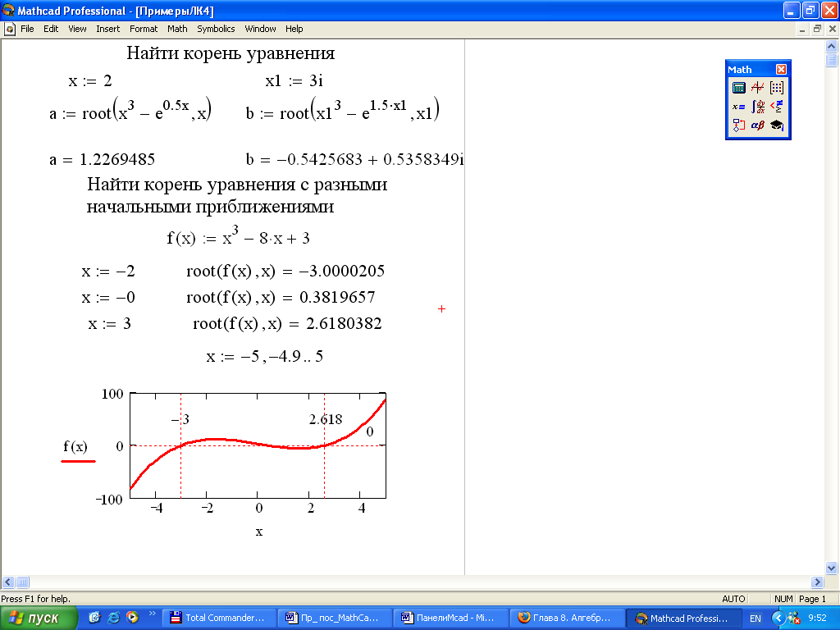Screen dimensions: 840x630
Task: Click the horizontal scrollbar left arrow
Action: coord(8,582)
